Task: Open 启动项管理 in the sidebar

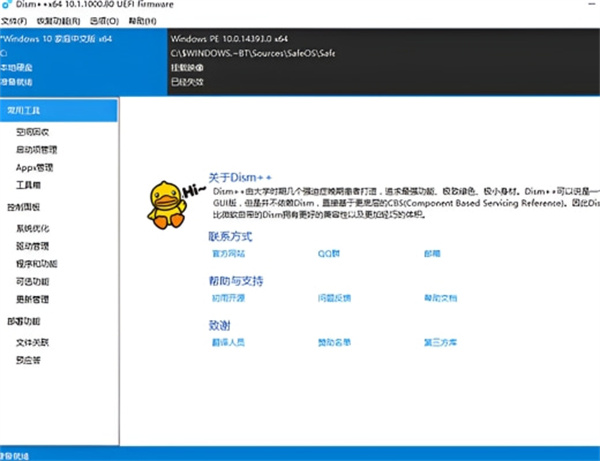Action: coord(36,150)
